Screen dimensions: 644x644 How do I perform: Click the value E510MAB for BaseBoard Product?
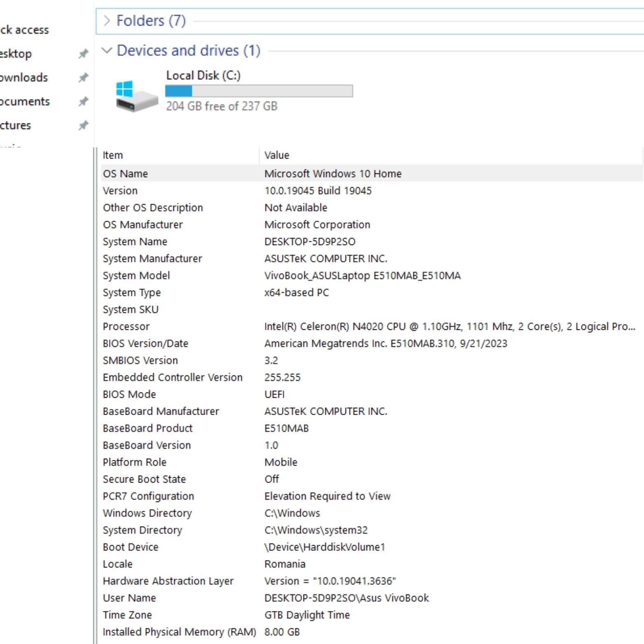(287, 428)
